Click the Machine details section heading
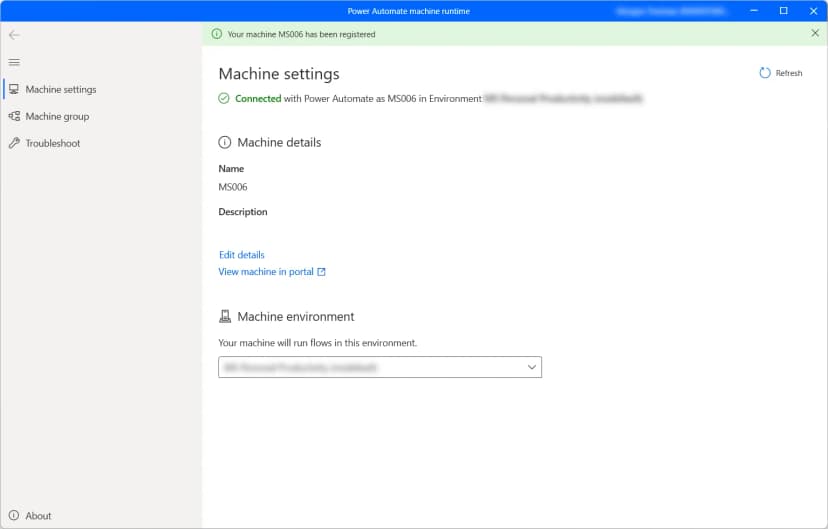The height and width of the screenshot is (529, 828). (x=279, y=143)
